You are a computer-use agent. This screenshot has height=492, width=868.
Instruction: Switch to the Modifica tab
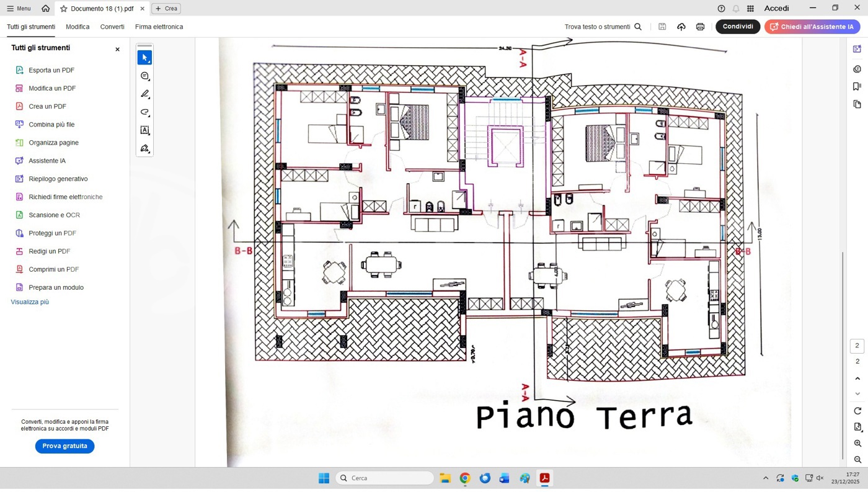(x=77, y=27)
